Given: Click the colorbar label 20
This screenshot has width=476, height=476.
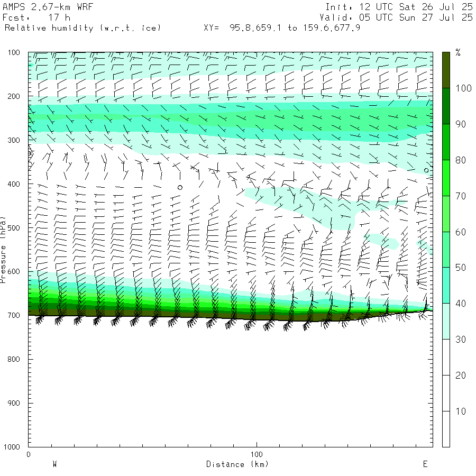Looking at the screenshot, I should (461, 376).
